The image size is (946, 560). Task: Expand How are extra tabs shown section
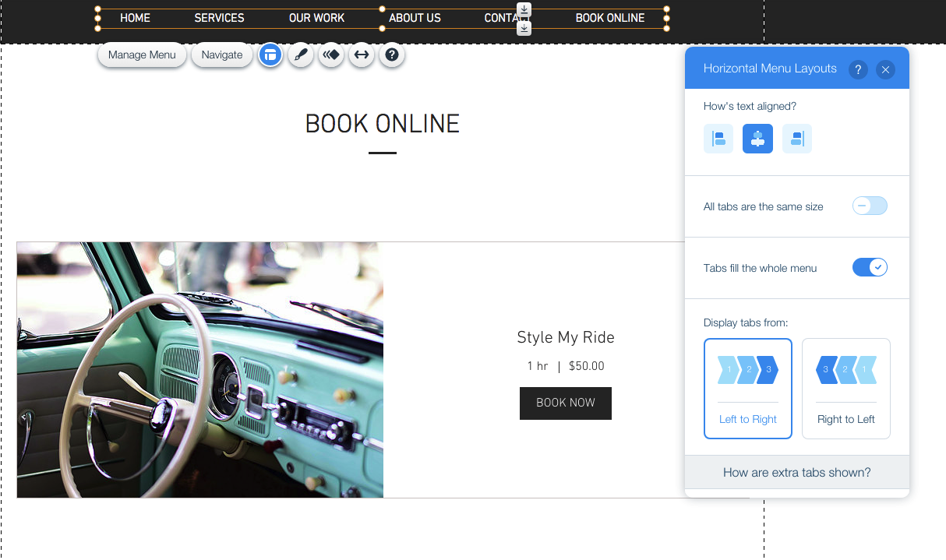tap(796, 472)
